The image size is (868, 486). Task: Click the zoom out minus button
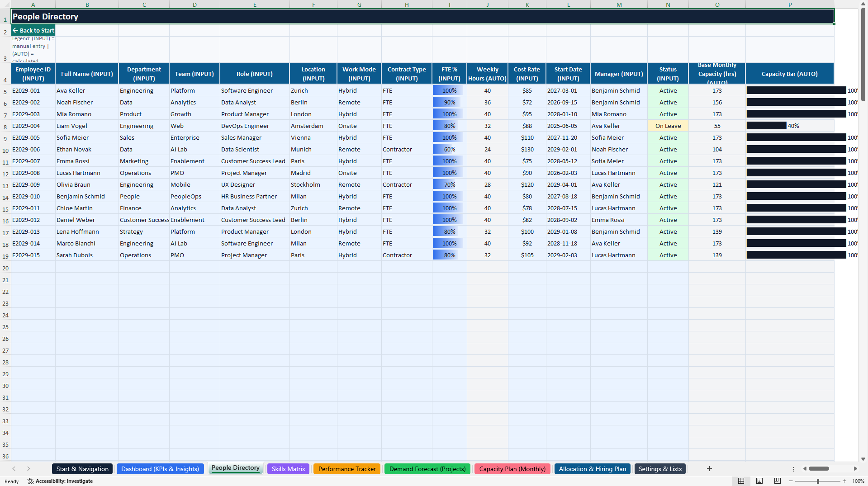coord(791,481)
